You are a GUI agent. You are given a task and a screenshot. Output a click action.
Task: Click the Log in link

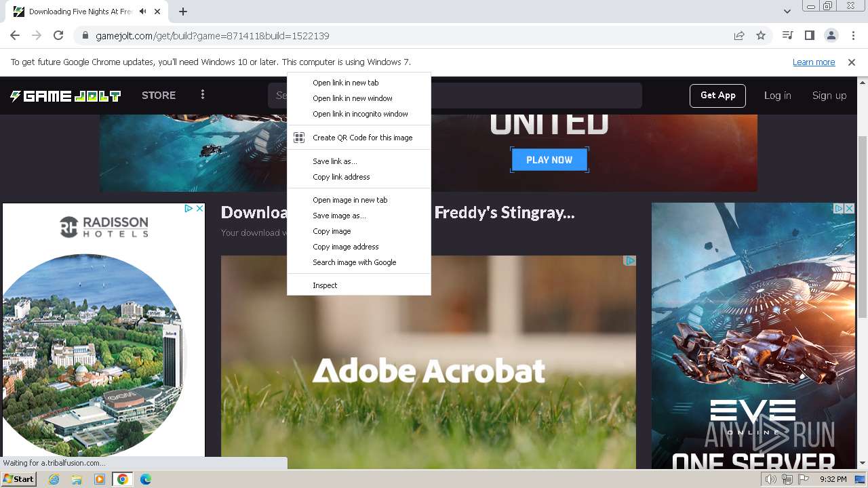coord(778,96)
